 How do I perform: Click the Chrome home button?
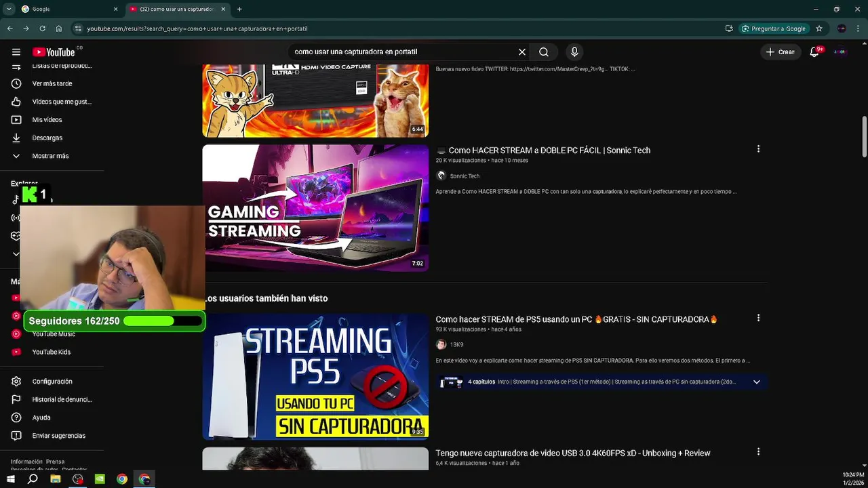coord(59,28)
